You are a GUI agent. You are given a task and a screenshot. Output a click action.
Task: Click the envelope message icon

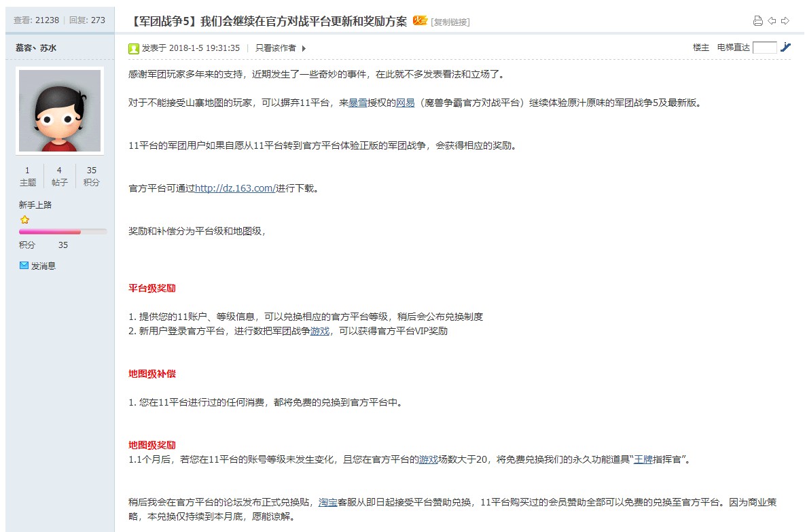(x=24, y=266)
